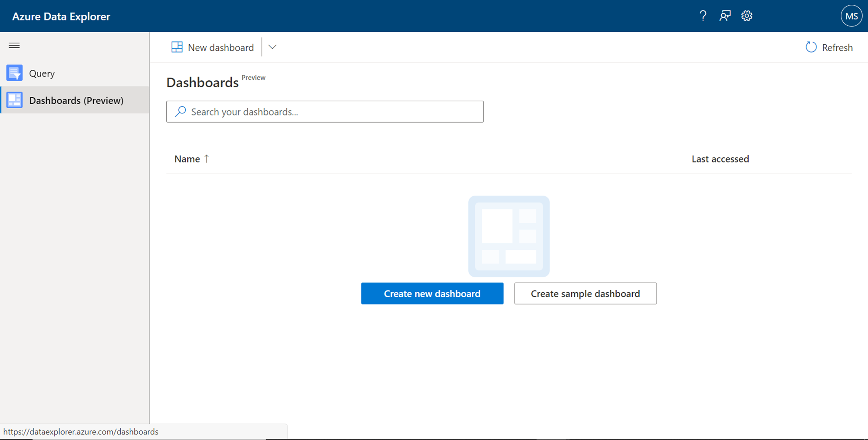Image resolution: width=868 pixels, height=440 pixels.
Task: Click the magnifier icon in search box
Action: coord(181,112)
